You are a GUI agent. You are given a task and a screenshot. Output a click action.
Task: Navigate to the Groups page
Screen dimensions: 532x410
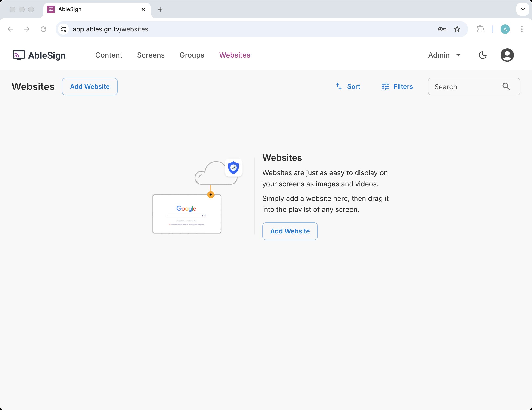(x=192, y=55)
